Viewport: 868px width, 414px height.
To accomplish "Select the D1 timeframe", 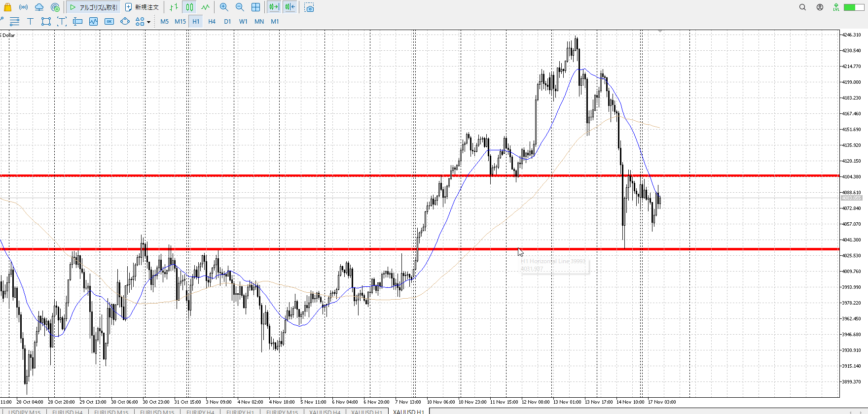I will point(227,21).
